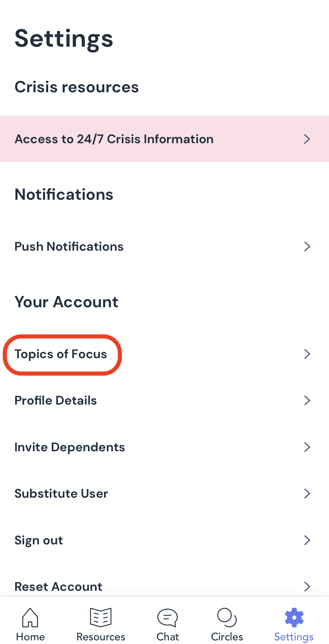The height and width of the screenshot is (644, 329).
Task: Open the Chat bubble icon
Action: pyautogui.click(x=168, y=618)
